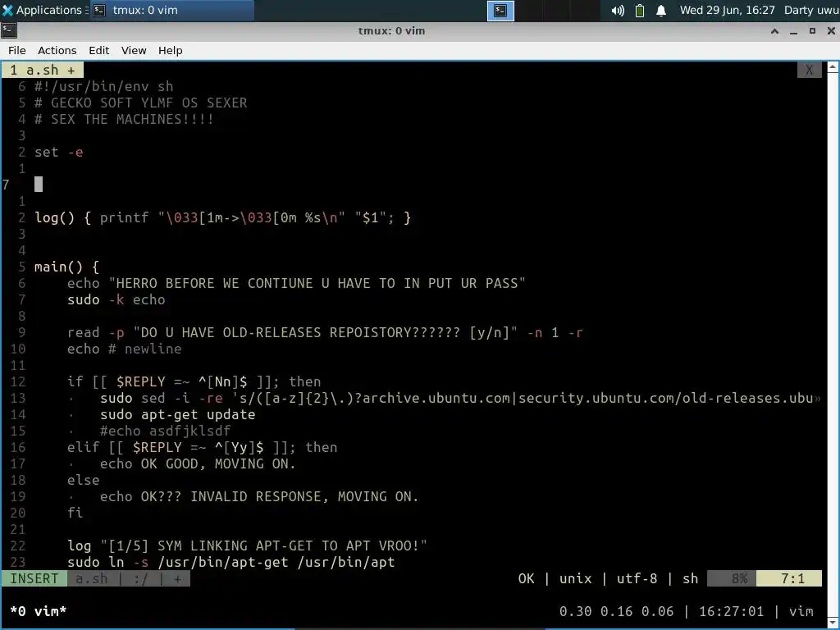Close the vim tab with X
The height and width of the screenshot is (630, 840).
pyautogui.click(x=810, y=71)
